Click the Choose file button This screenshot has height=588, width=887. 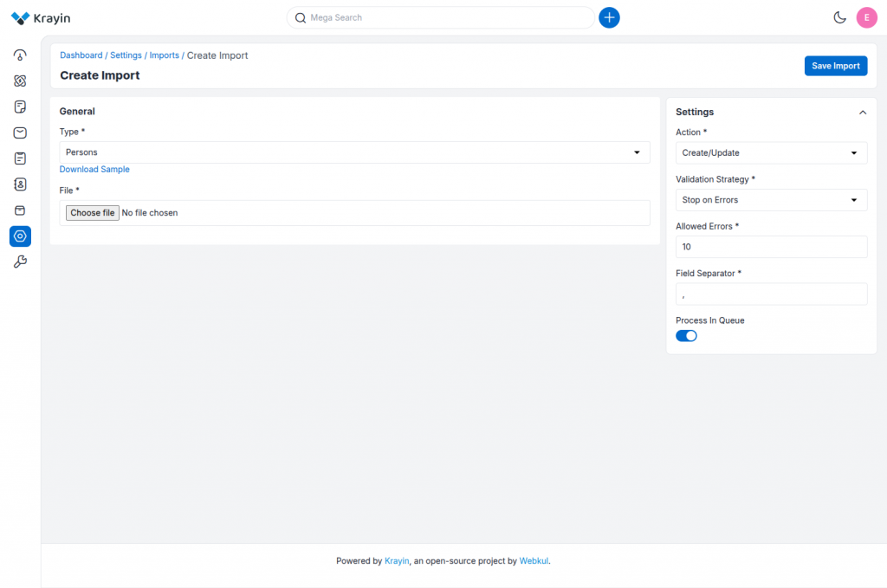[92, 212]
